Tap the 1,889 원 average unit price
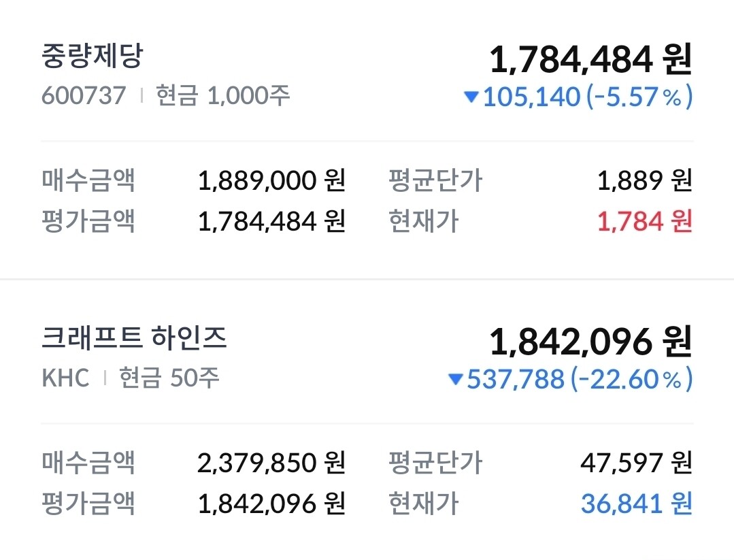Viewport: 734px width, 560px height. coord(644,181)
